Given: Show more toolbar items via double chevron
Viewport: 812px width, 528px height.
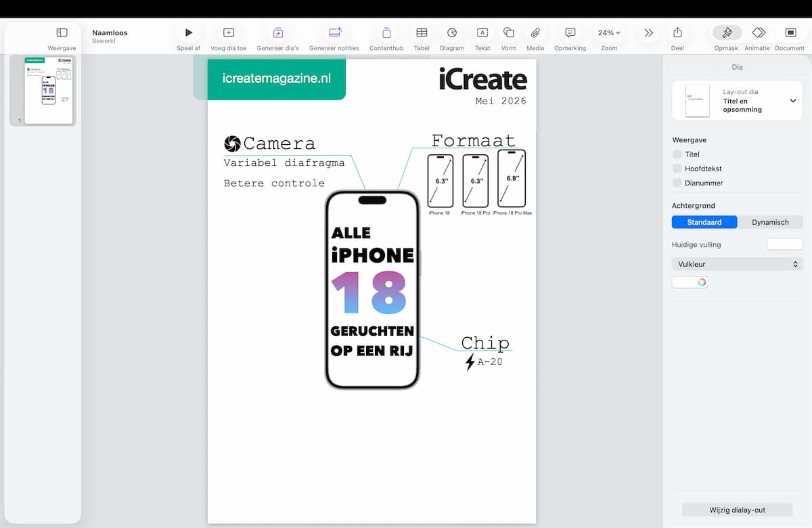Looking at the screenshot, I should point(649,32).
